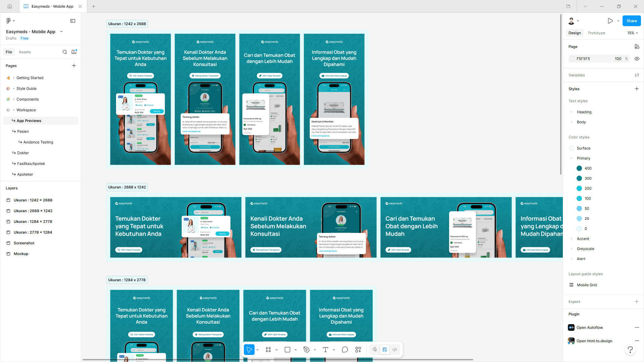Toggle sidebar collapse icon
Viewport: 644px width, 362px height.
click(x=73, y=21)
